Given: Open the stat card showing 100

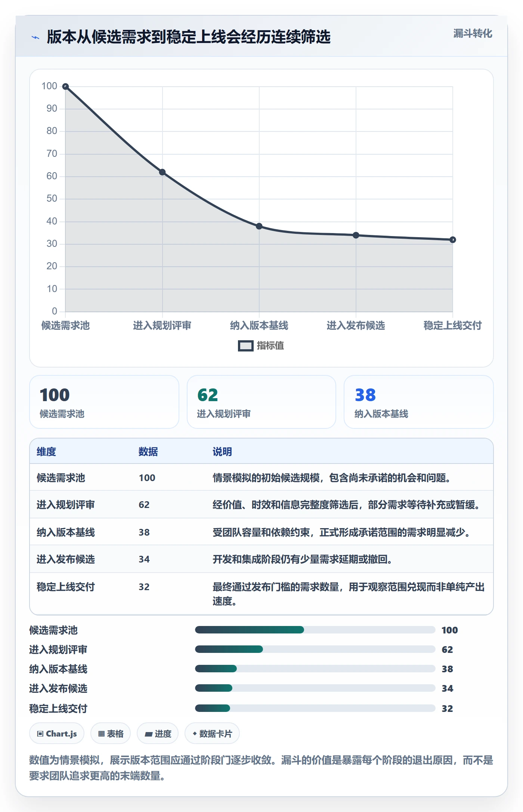Looking at the screenshot, I should tap(104, 402).
